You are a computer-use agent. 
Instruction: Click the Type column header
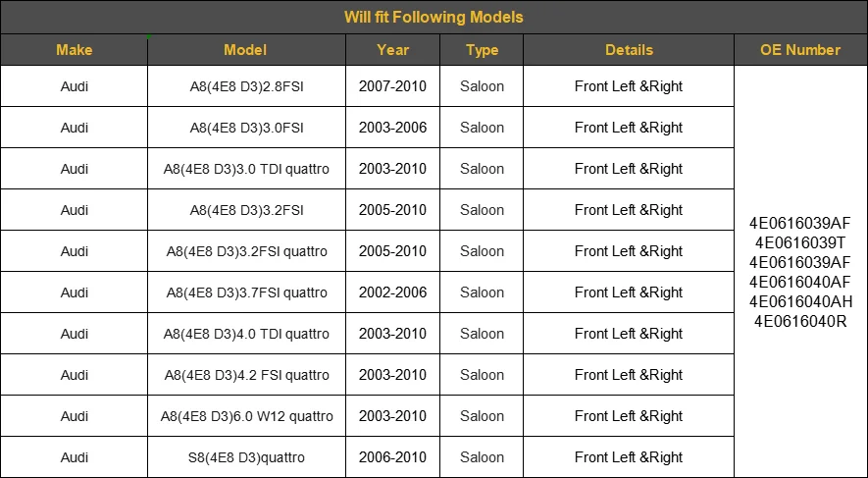[x=482, y=50]
